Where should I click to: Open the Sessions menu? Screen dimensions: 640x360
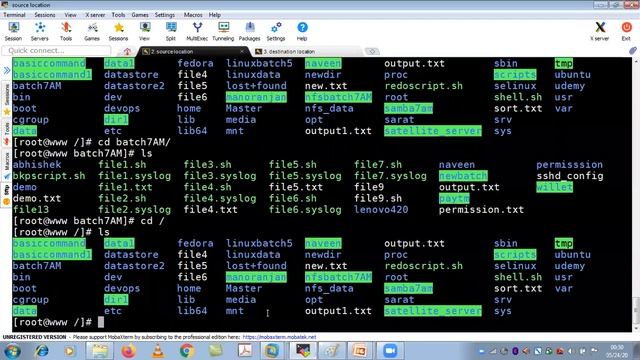coord(45,15)
